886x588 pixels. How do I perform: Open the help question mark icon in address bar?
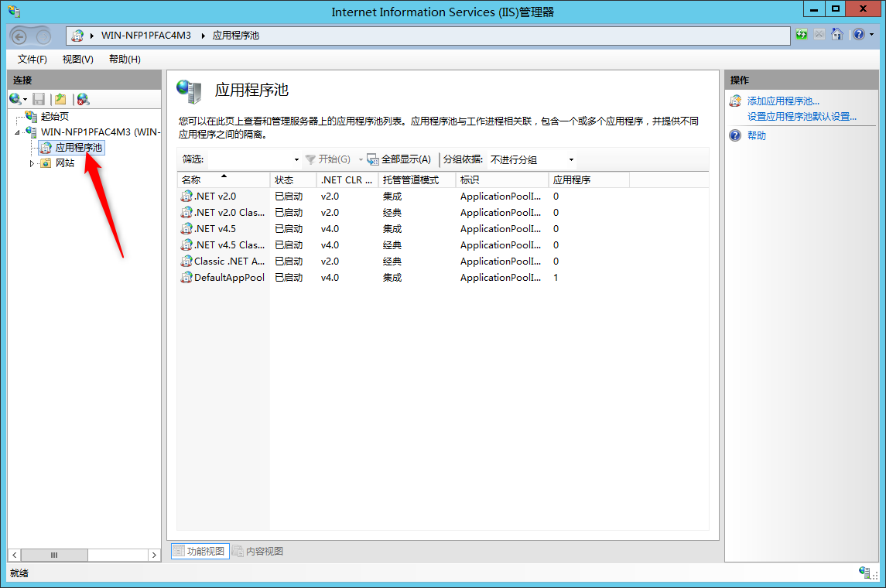[859, 35]
